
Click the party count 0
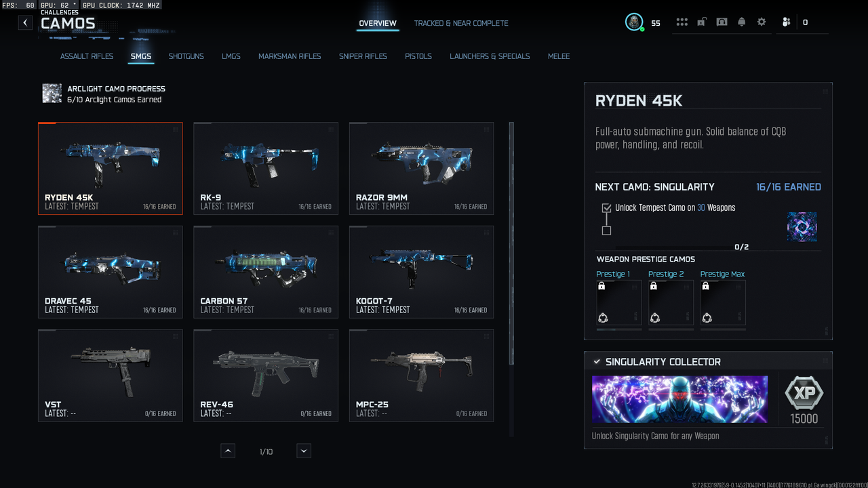click(805, 23)
